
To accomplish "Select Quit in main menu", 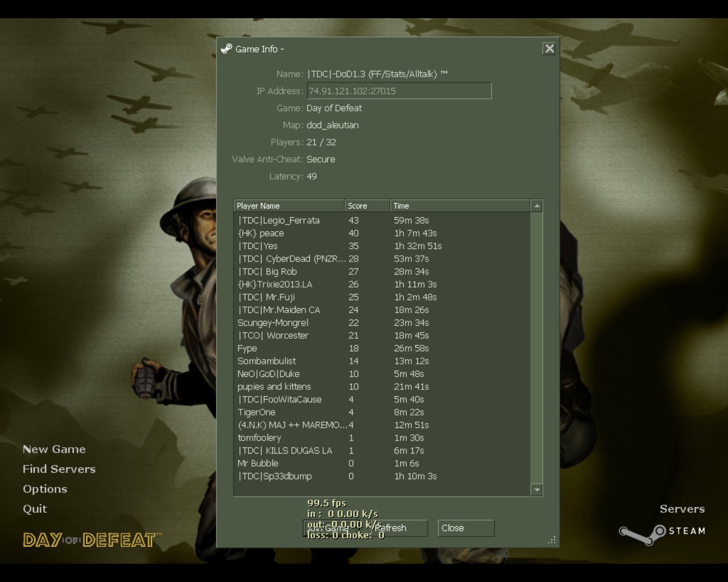I will point(35,509).
